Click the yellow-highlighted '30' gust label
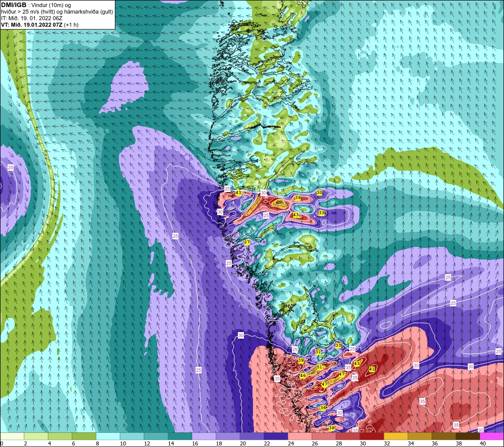Viewport: 504px width, 447px height. coord(320,193)
